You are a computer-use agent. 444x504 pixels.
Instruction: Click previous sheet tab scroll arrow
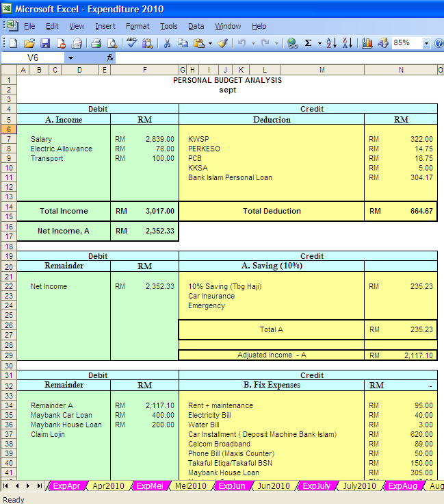(17, 486)
